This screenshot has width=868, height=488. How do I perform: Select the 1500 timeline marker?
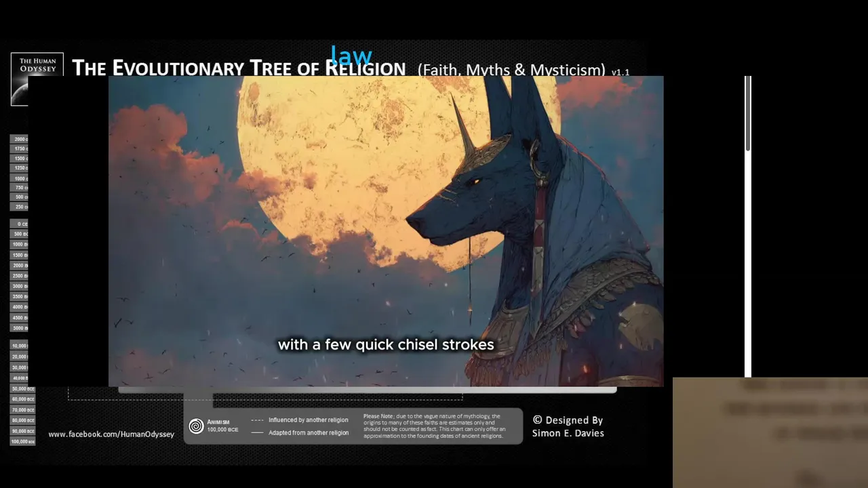coord(19,158)
